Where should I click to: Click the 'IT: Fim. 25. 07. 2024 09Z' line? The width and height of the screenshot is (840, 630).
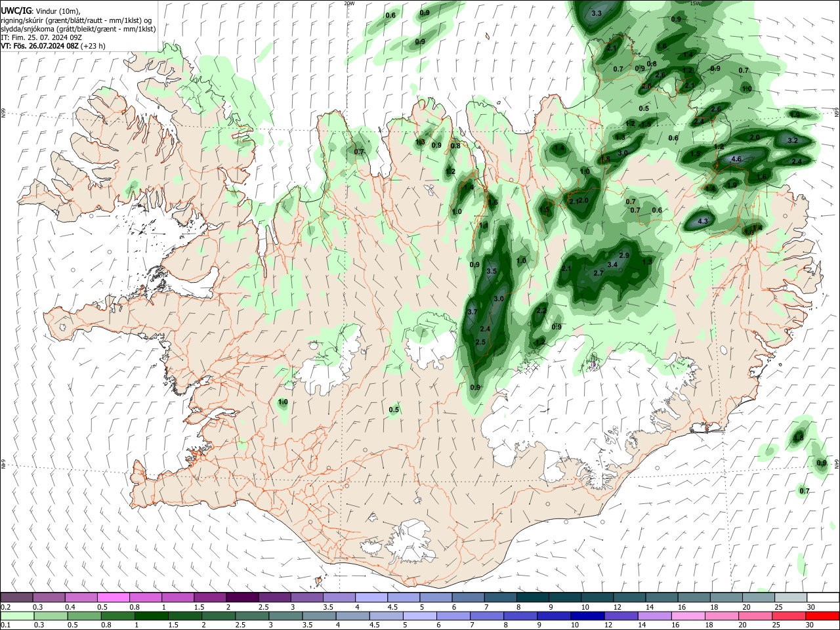pos(41,37)
